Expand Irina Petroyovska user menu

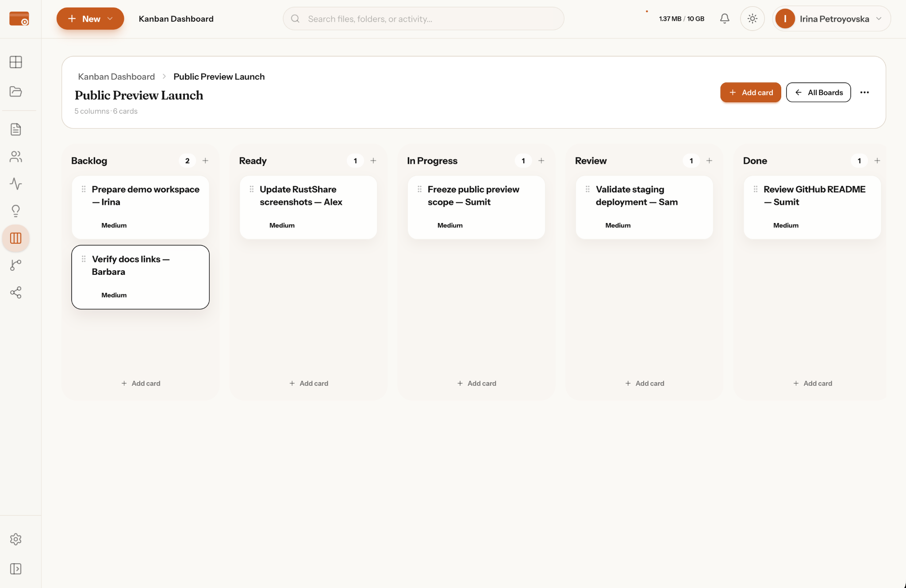click(x=832, y=19)
